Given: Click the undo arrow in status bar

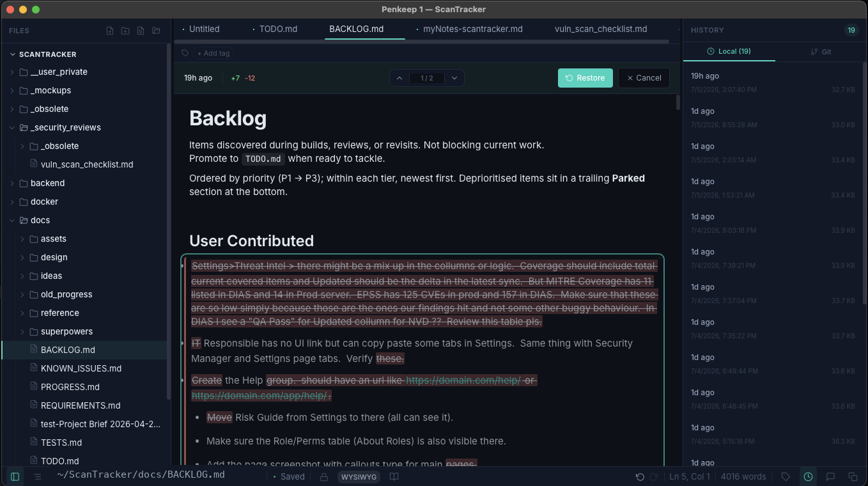Looking at the screenshot, I should click(640, 476).
